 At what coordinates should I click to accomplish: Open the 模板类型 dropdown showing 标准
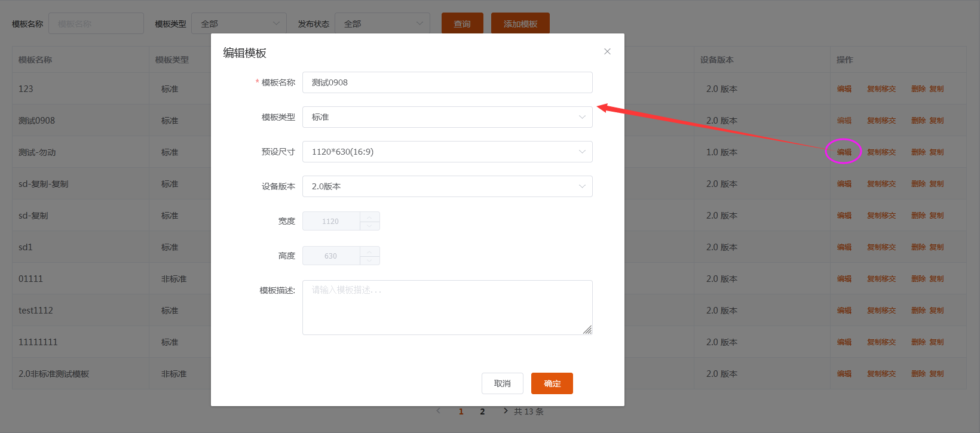point(447,117)
